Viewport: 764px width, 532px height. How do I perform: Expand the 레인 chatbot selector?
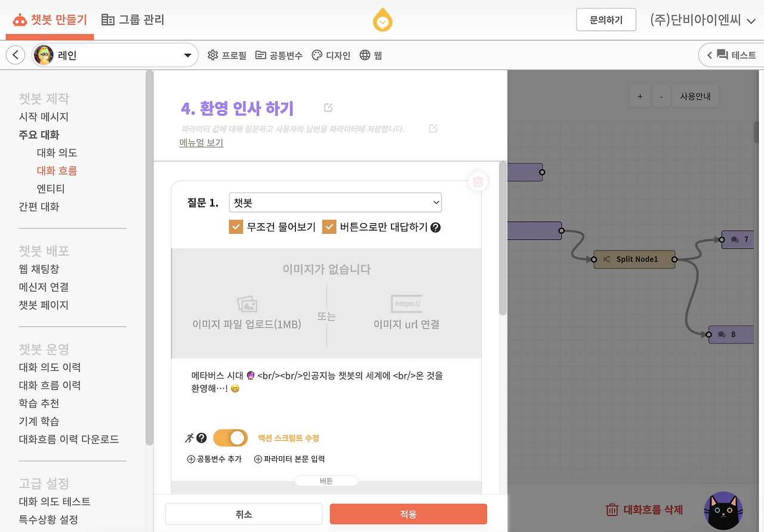(189, 54)
